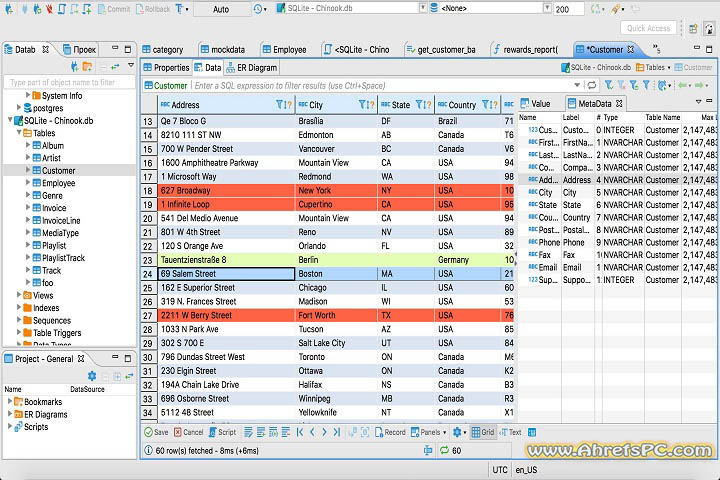
Task: Go to previous row arrow in bottom toolbar
Action: coord(312,432)
